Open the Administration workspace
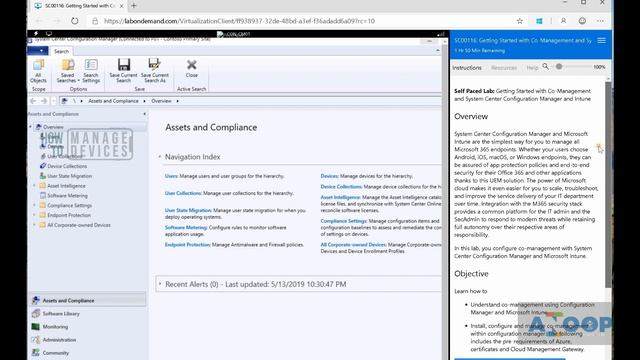This screenshot has height=360, width=640. pos(87,340)
